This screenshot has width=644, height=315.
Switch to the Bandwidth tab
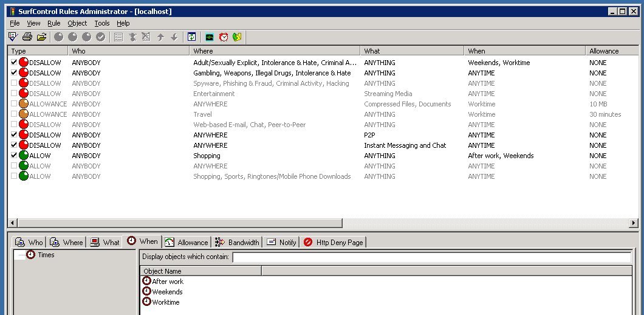[x=237, y=242]
